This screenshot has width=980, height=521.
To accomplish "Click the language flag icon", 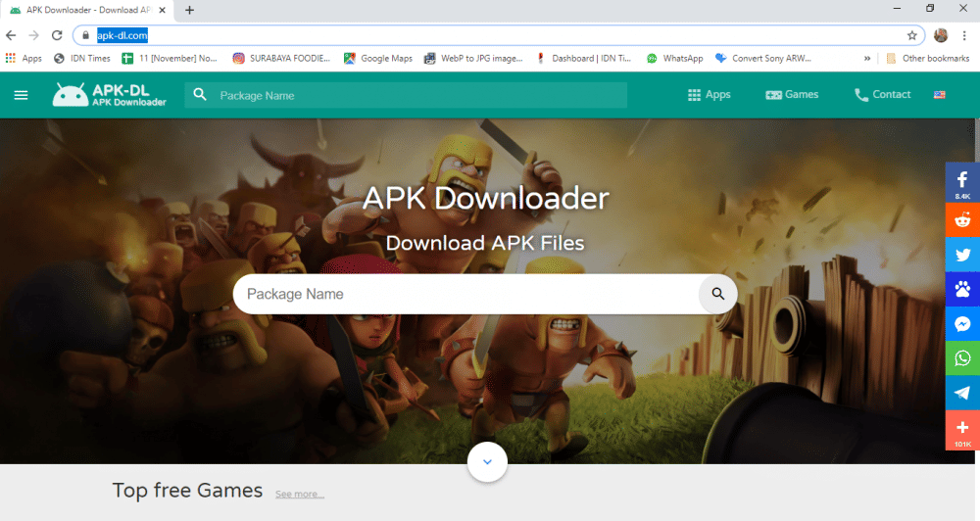I will pos(940,95).
